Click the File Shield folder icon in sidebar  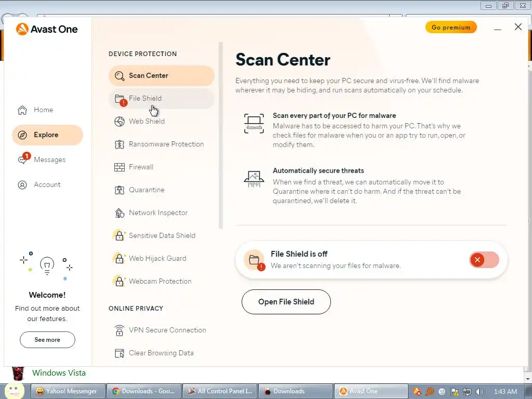point(120,99)
